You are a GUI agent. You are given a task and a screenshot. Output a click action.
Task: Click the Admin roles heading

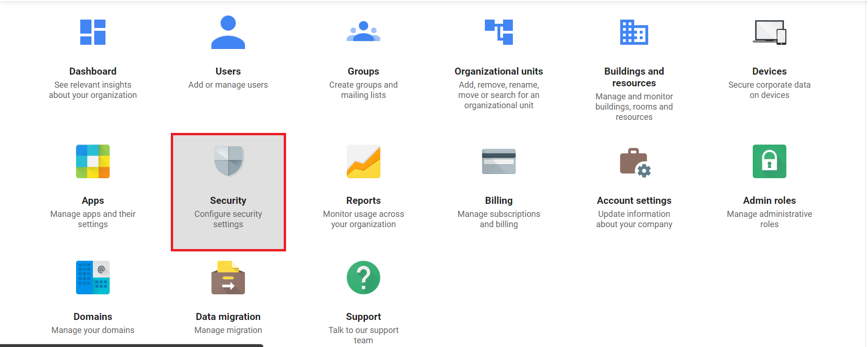pyautogui.click(x=770, y=201)
